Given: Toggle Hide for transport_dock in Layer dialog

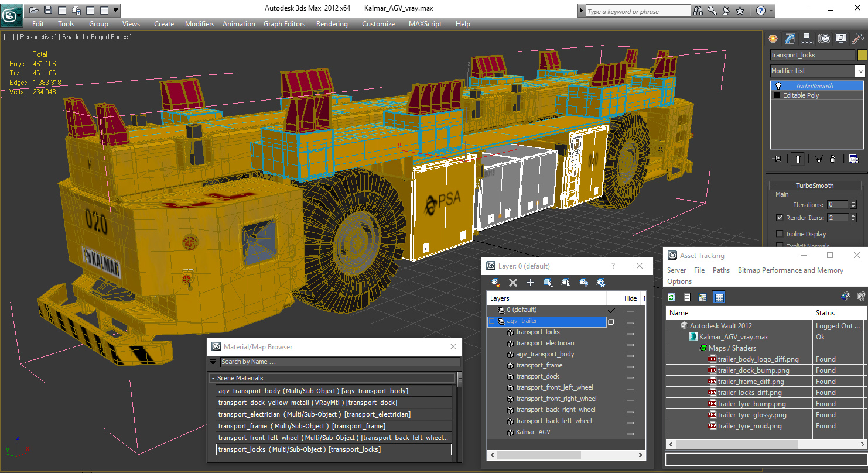Looking at the screenshot, I should pyautogui.click(x=630, y=377).
